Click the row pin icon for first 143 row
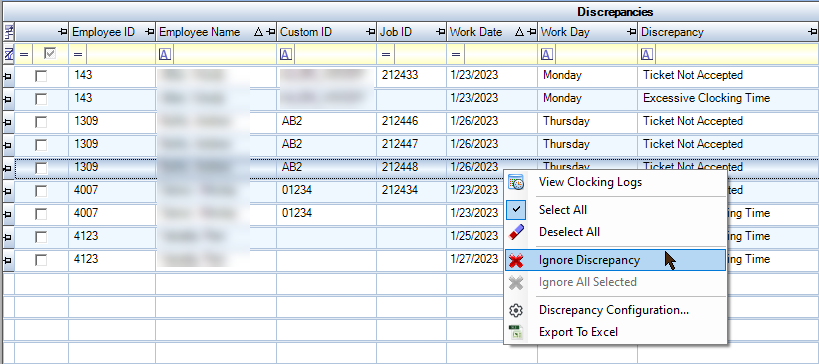 [x=8, y=76]
